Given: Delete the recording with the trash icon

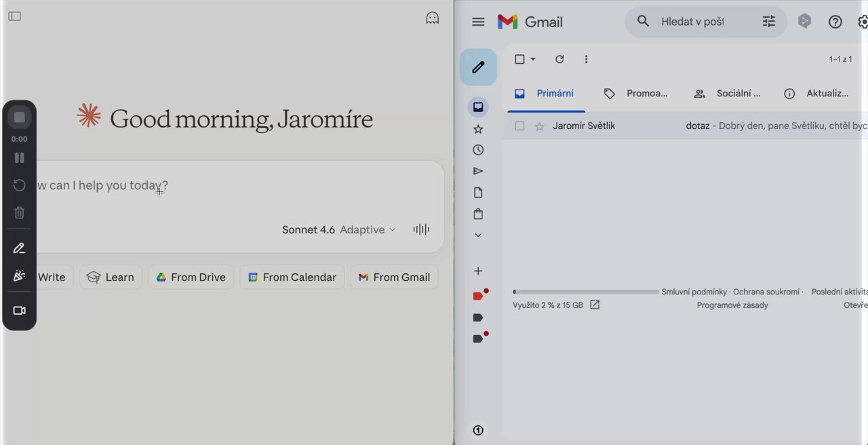Looking at the screenshot, I should coord(20,212).
